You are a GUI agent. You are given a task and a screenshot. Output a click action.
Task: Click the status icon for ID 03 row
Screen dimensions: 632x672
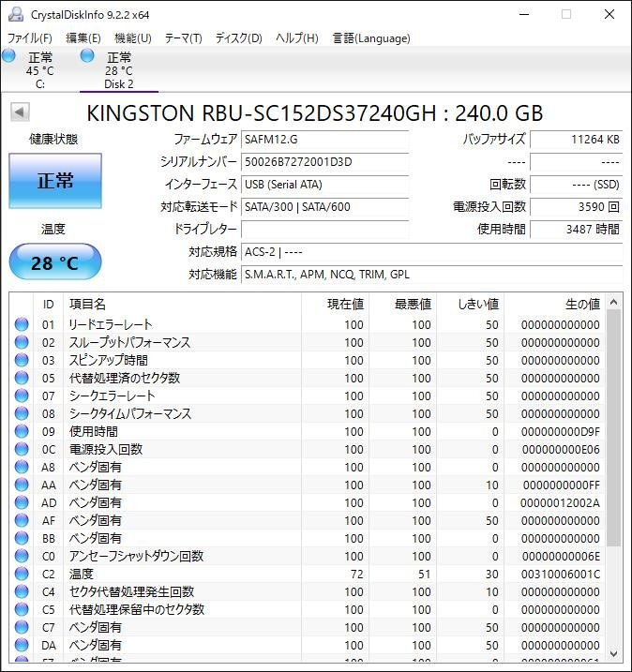[x=22, y=360]
